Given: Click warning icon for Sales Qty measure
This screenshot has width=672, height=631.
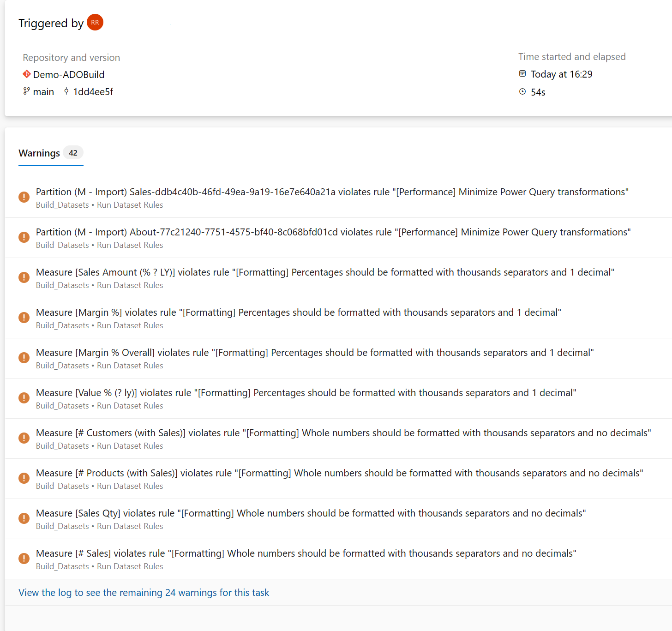Looking at the screenshot, I should 24,518.
